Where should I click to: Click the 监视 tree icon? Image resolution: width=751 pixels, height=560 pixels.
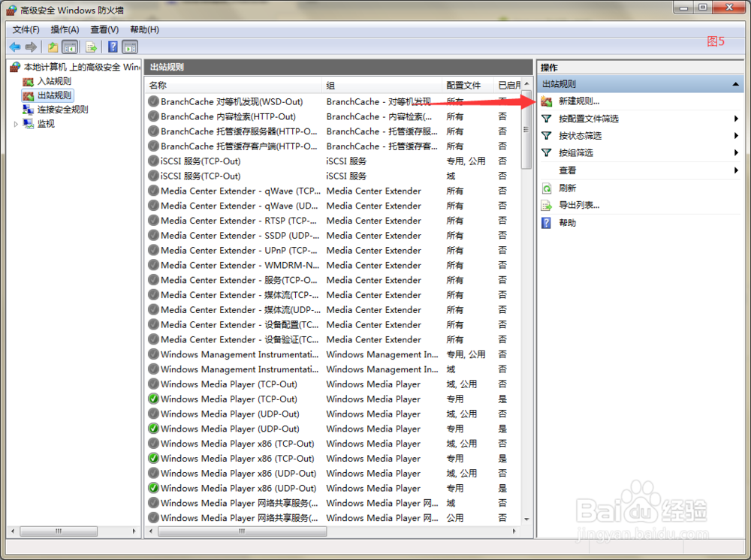[x=29, y=124]
